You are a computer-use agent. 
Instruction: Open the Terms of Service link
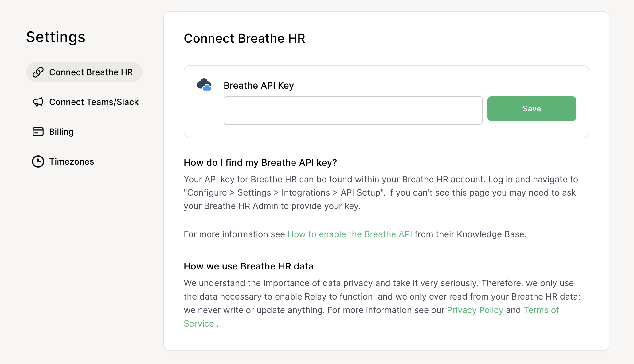point(541,310)
